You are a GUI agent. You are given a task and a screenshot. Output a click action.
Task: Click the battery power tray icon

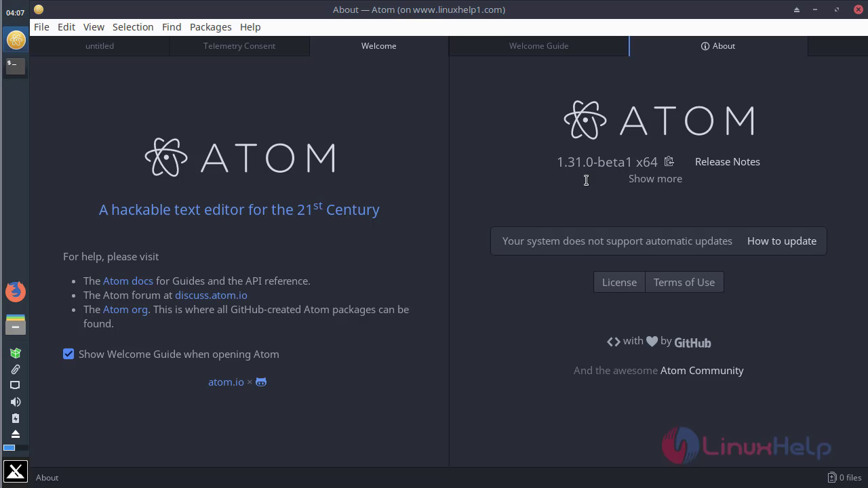point(16,418)
